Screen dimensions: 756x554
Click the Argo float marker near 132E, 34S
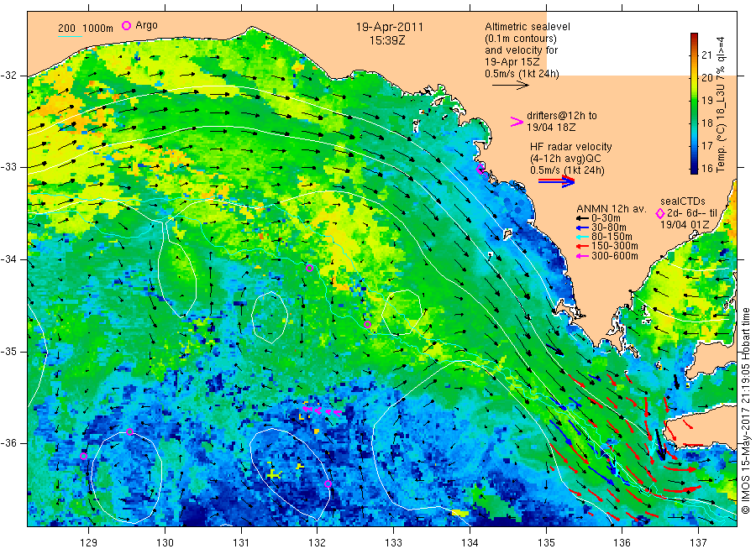point(309,269)
